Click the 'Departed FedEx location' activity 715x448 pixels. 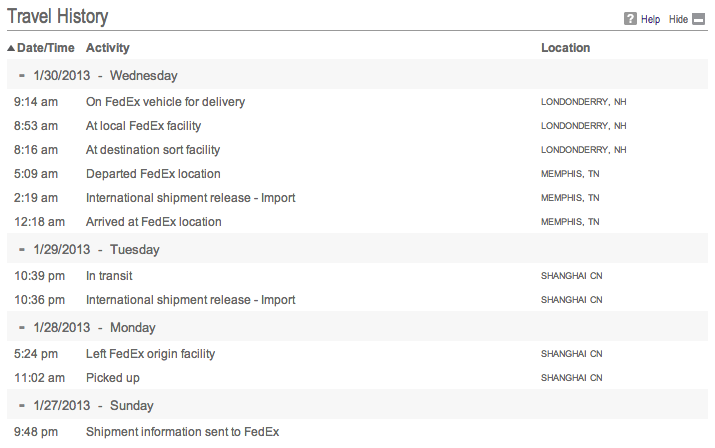pos(153,174)
